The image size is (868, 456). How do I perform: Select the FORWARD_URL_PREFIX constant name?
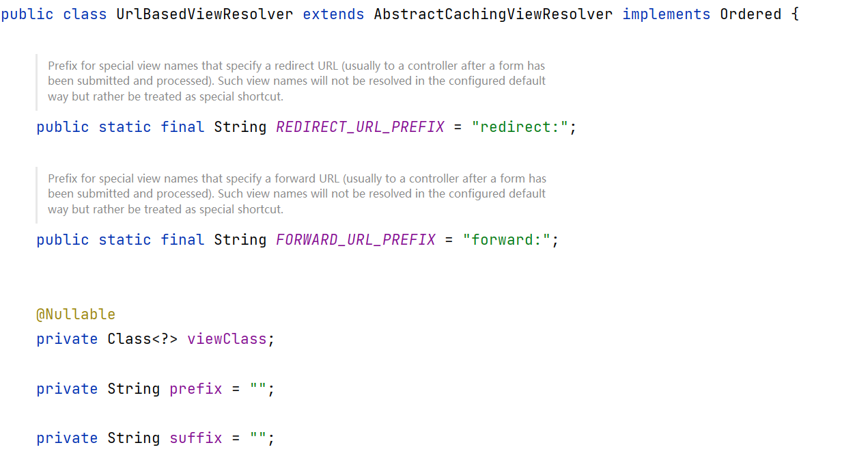(355, 240)
